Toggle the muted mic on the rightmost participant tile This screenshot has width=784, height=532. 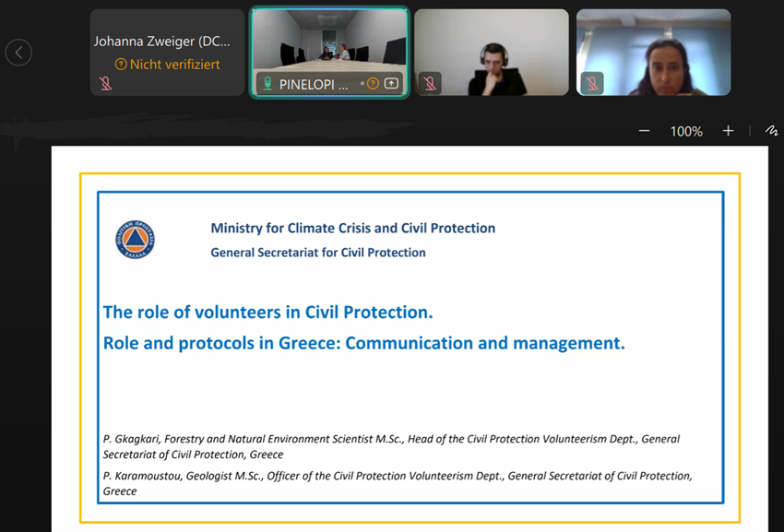click(591, 83)
